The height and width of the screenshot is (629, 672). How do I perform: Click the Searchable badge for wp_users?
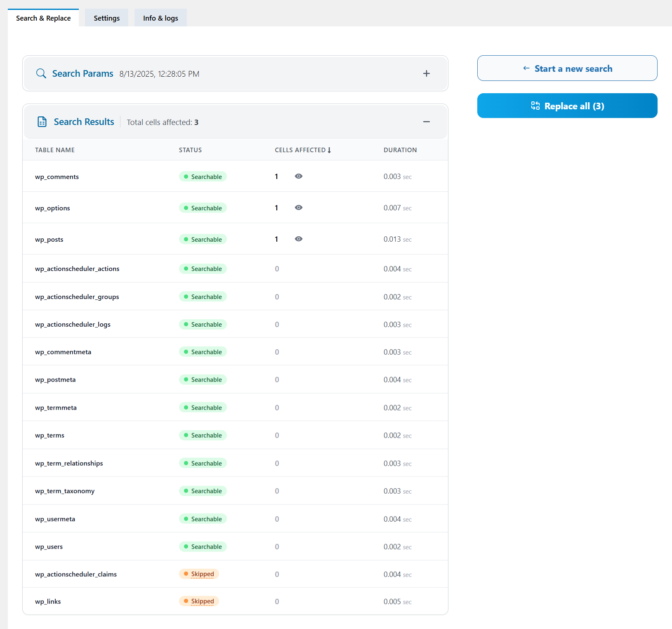[203, 547]
